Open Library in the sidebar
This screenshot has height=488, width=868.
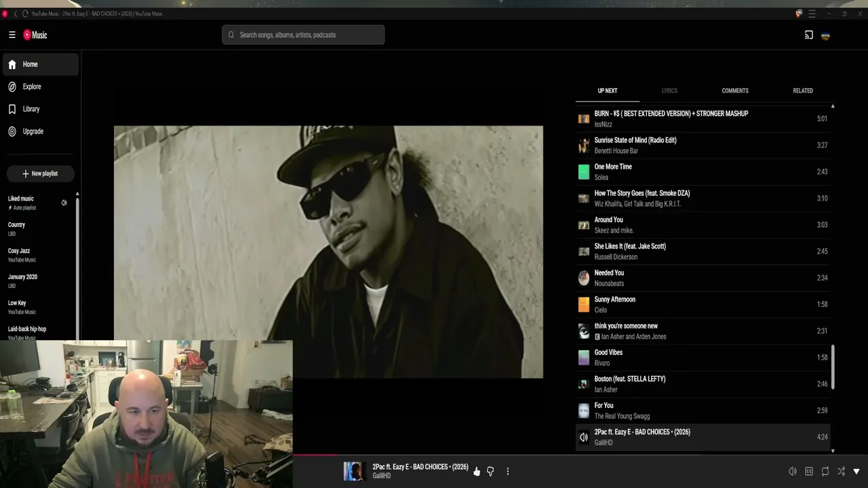(39, 109)
